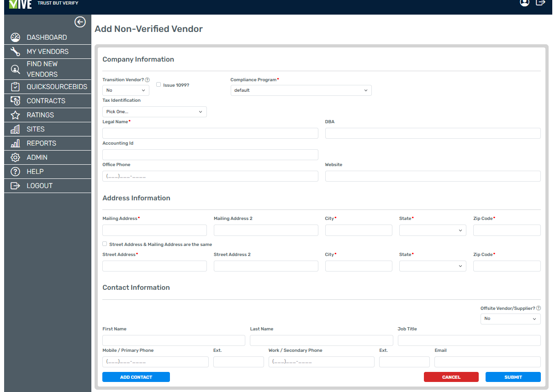
Task: Click the ADD CONTACT button
Action: [136, 377]
